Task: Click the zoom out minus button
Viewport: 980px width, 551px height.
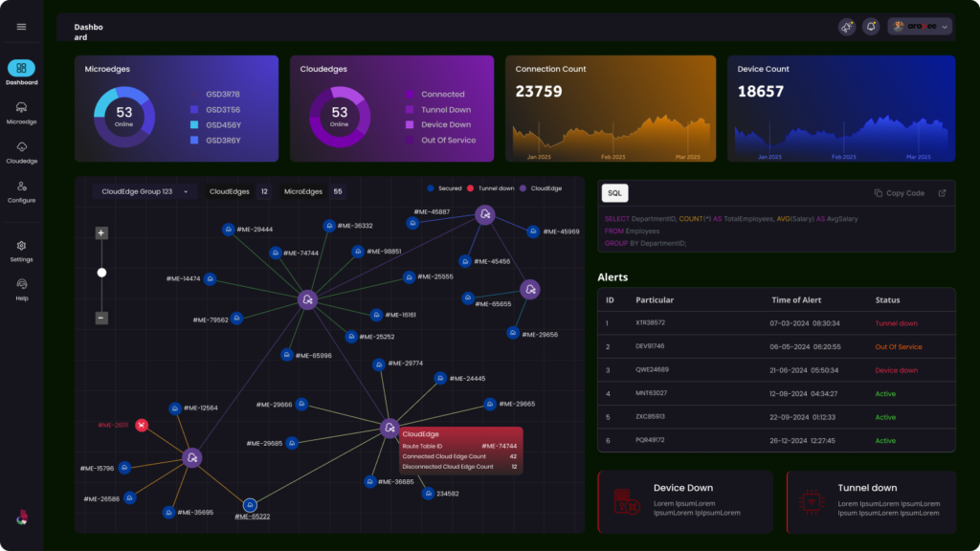Action: click(101, 318)
